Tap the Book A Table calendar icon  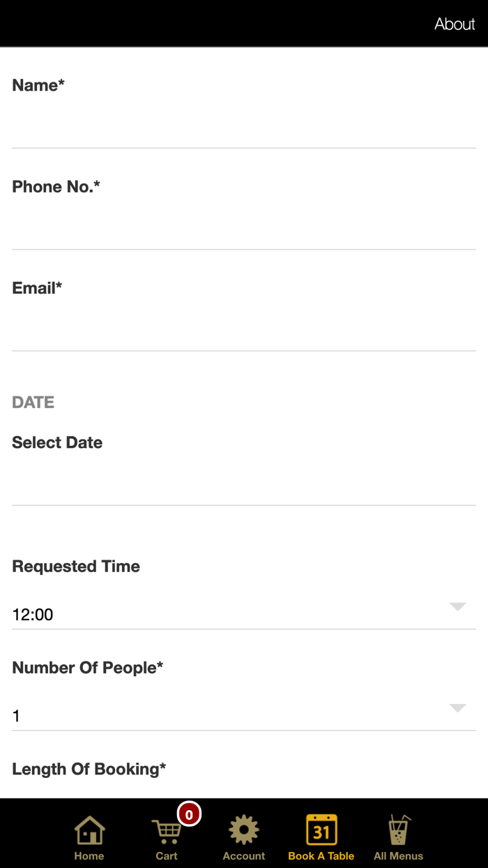(x=321, y=830)
